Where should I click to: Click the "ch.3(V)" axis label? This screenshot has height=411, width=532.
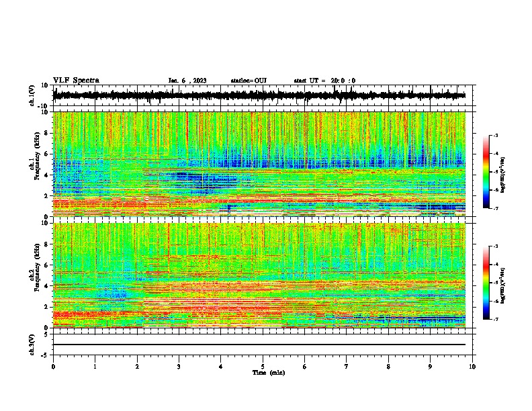click(x=32, y=345)
